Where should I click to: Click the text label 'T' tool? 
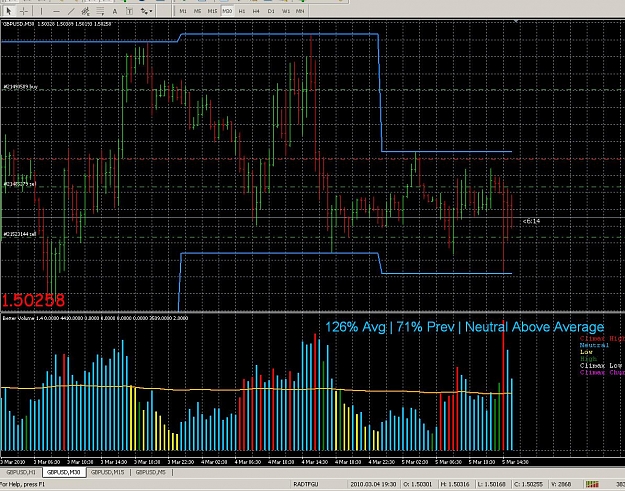tap(129, 11)
